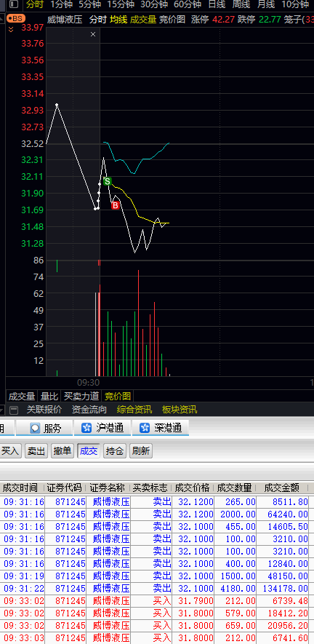Image resolution: width=314 pixels, height=644 pixels.
Task: Expand the double-chevron arrow under BS
Action: click(x=11, y=29)
